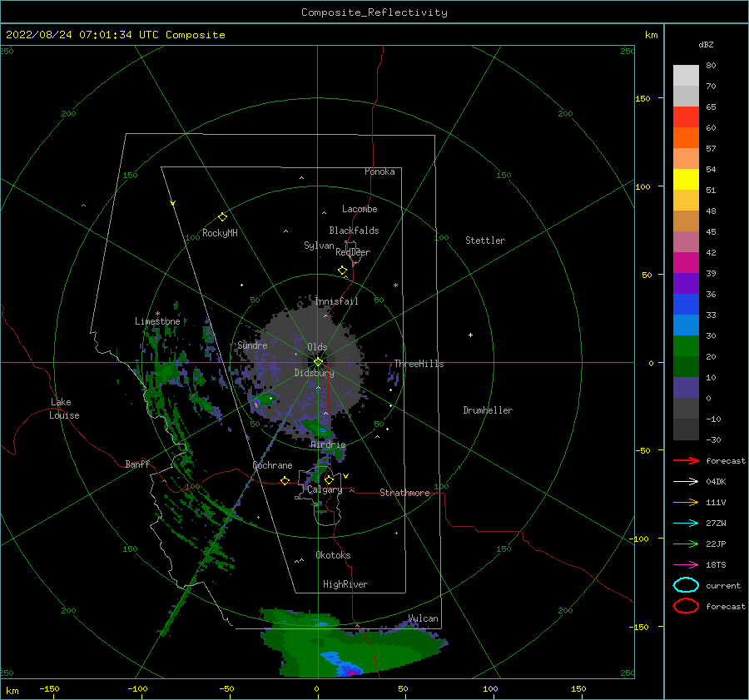Click the RockyMH label
This screenshot has width=749, height=700.
click(220, 233)
